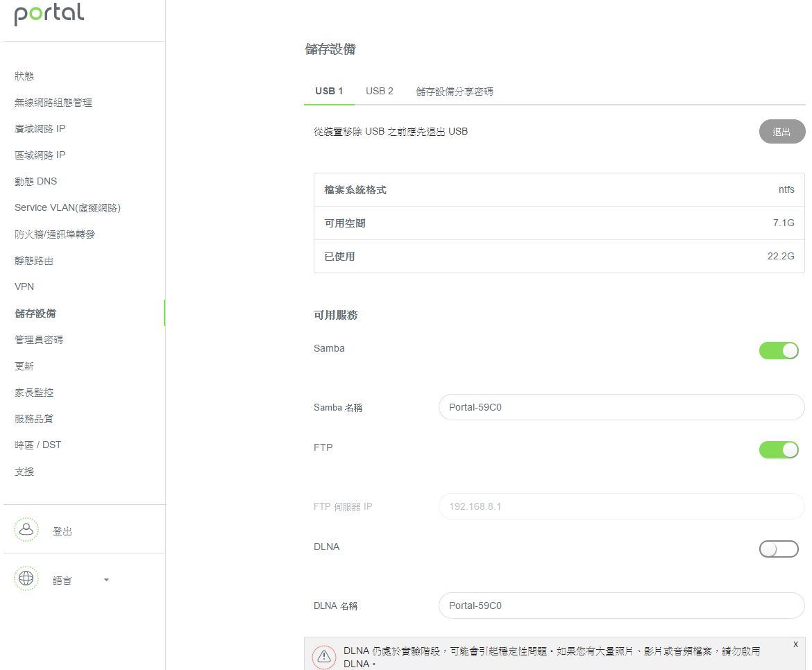Open 時區 / DST settings
Image resolution: width=812 pixels, height=670 pixels.
37,445
